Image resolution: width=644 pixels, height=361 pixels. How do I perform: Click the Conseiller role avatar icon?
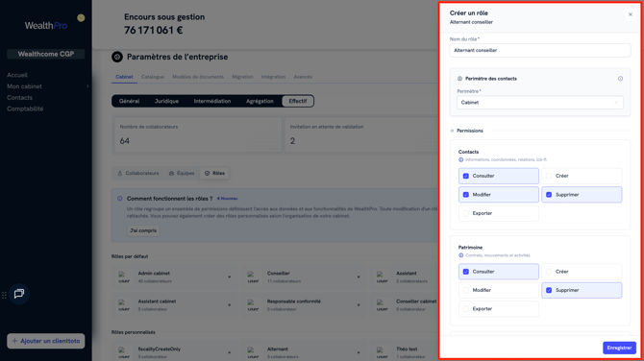pos(253,277)
